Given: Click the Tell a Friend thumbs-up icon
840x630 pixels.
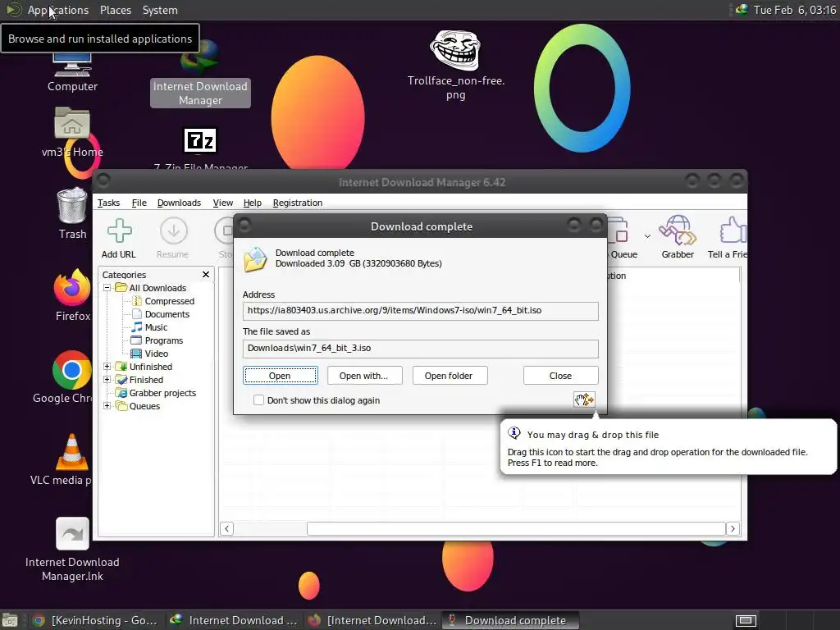Looking at the screenshot, I should (x=733, y=231).
